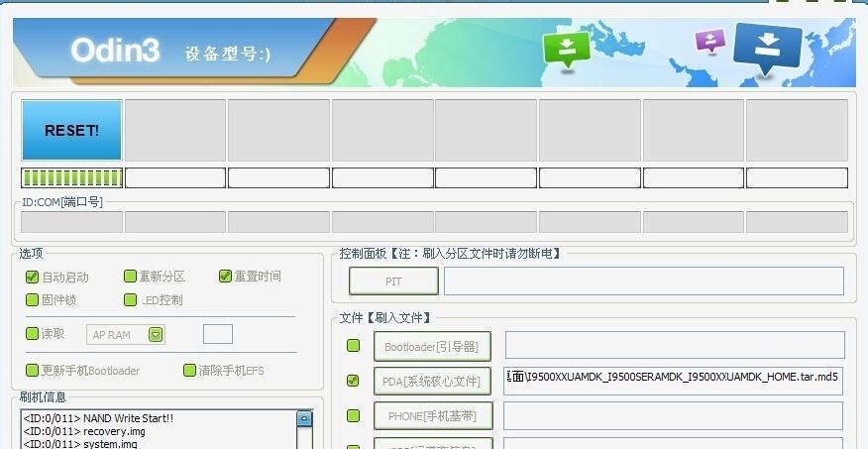
Task: Check the 清除手机EFS option
Action: pos(189,370)
